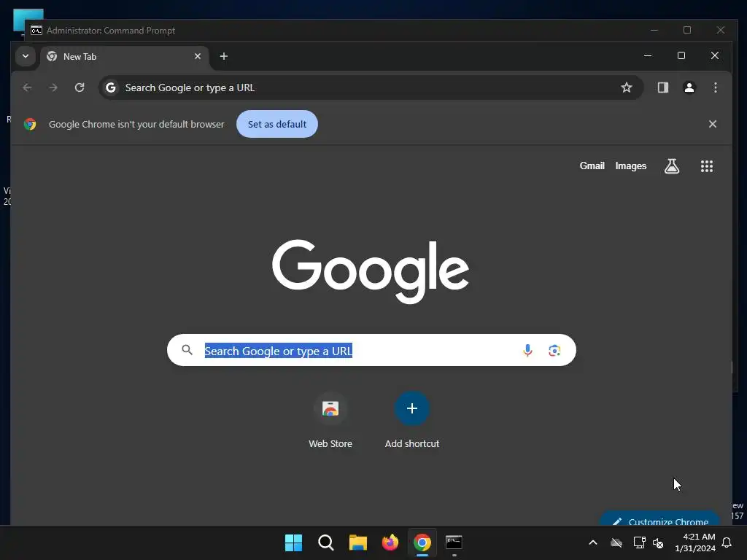Select the New Tab tab
This screenshot has height=560, width=747.
point(124,57)
